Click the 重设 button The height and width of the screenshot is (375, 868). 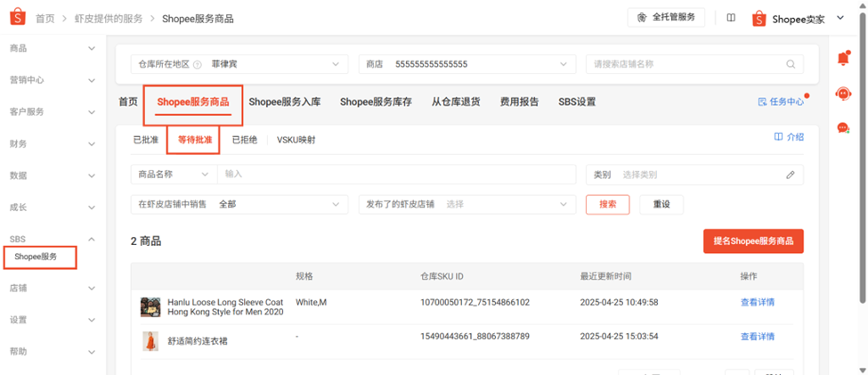point(661,204)
